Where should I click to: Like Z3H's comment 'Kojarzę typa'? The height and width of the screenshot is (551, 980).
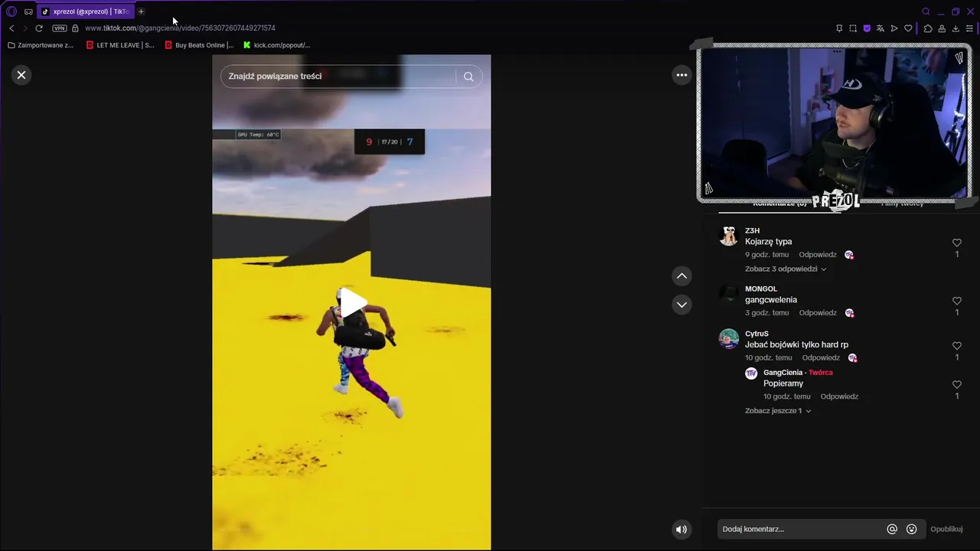956,243
